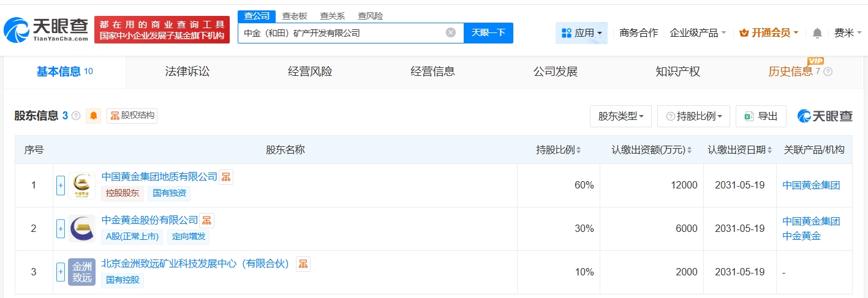The height and width of the screenshot is (298, 868).
Task: Click the 中国黄金 company logo in row 1
Action: [81, 185]
